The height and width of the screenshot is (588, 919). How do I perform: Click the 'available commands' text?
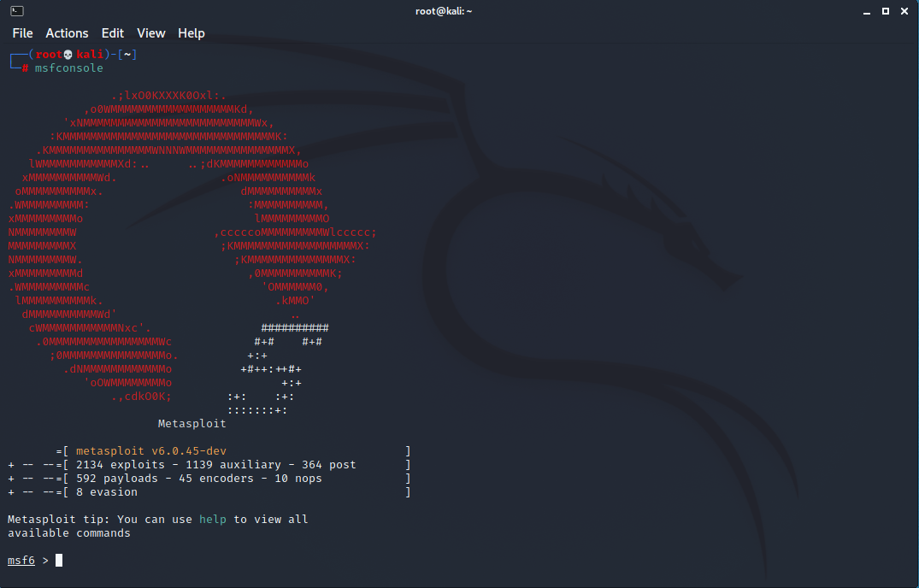point(69,533)
